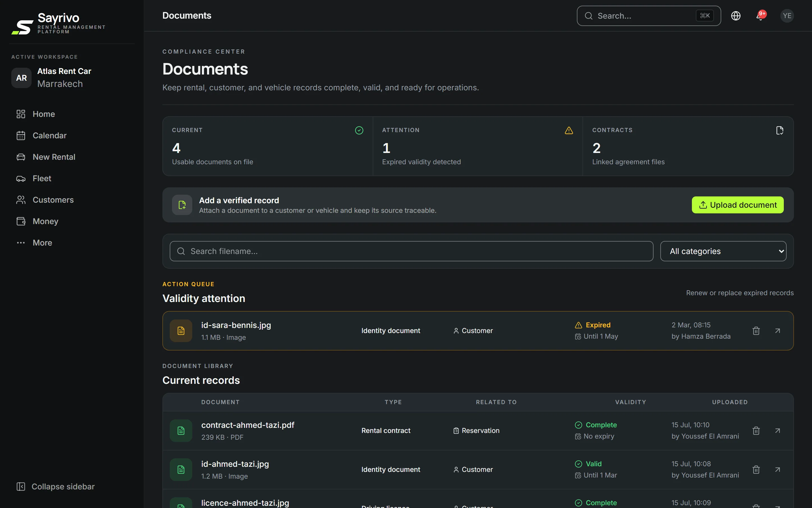Click the Contracts file icon
Screen dimensions: 812x508
coord(780,130)
